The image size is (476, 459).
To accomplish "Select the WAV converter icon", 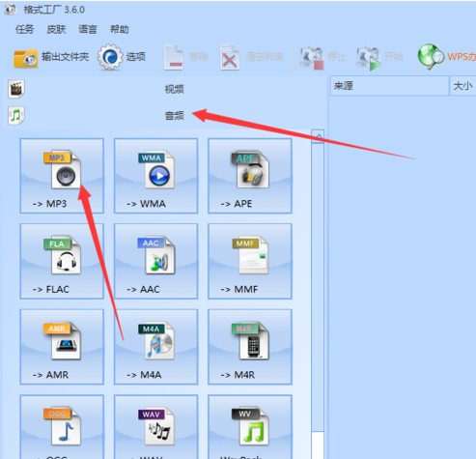I will 155,427.
